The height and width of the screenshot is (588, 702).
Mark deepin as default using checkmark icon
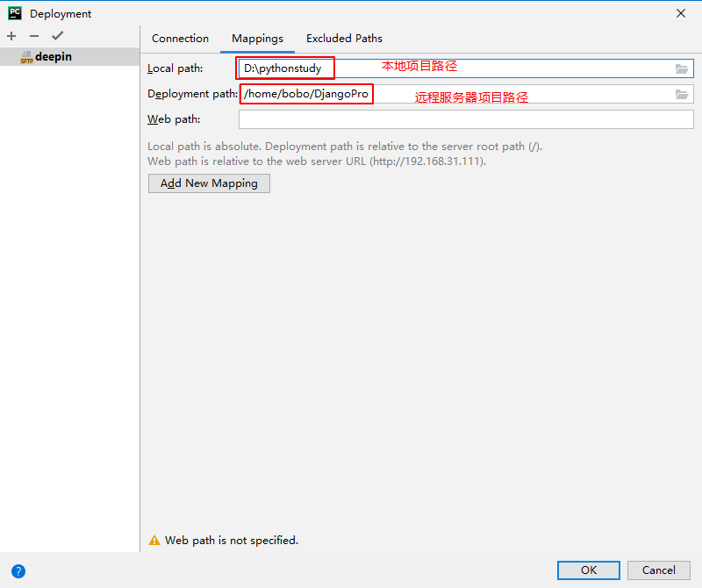[x=57, y=36]
